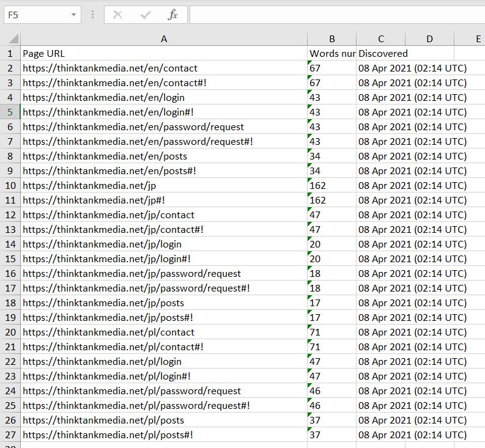This screenshot has height=448, width=485.
Task: Select cell with thinktankmedia.net/jp URL row 10
Action: 164,186
